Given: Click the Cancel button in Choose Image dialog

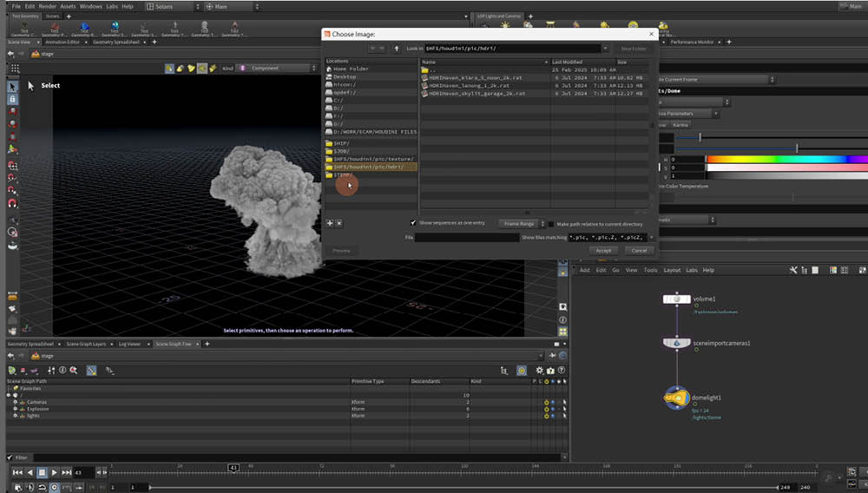Looking at the screenshot, I should point(639,250).
